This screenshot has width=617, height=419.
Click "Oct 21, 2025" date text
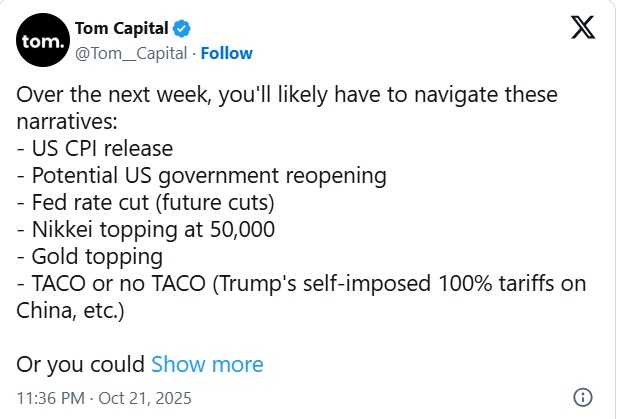coord(148,397)
